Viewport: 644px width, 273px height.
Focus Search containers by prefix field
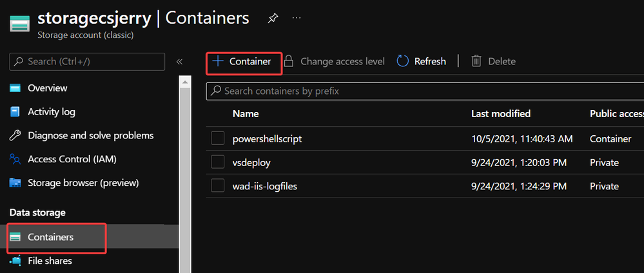tap(425, 91)
